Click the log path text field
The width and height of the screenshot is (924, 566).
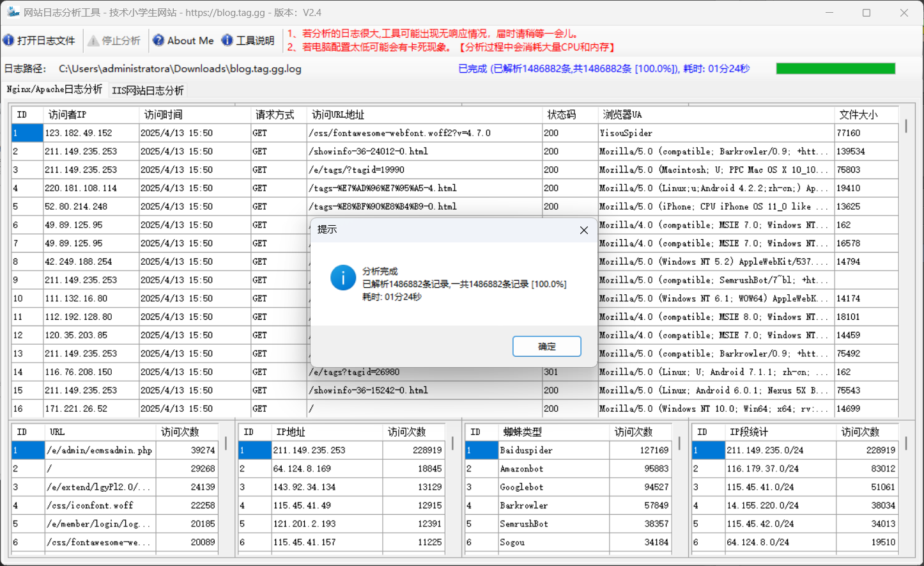180,68
